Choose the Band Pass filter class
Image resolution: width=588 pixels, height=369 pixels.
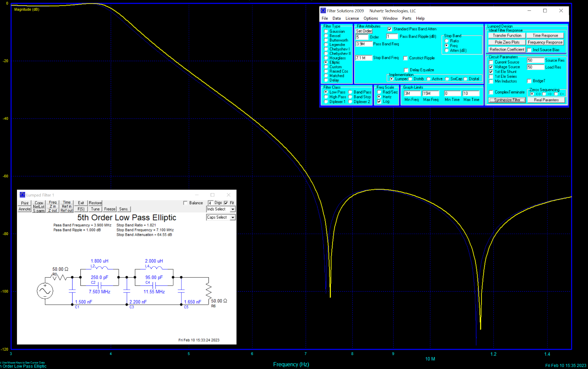350,92
